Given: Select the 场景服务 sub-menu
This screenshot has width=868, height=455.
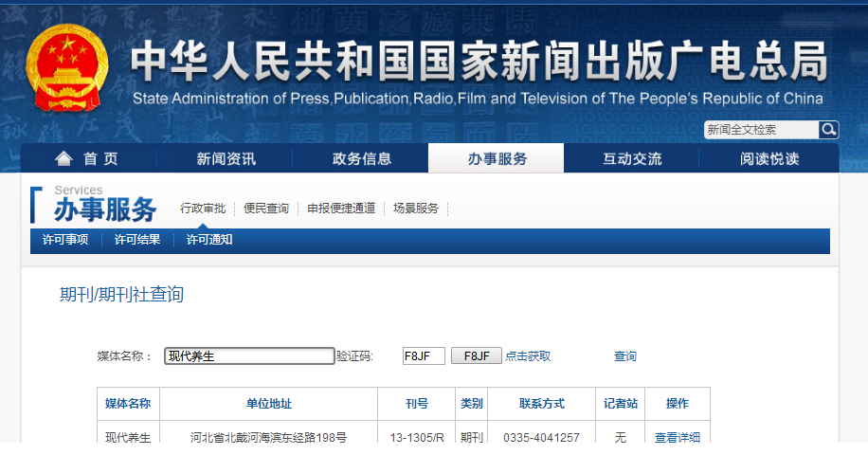Looking at the screenshot, I should (416, 209).
